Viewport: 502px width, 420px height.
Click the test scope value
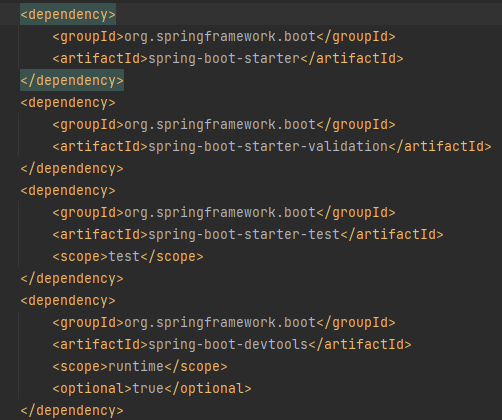[x=124, y=257]
